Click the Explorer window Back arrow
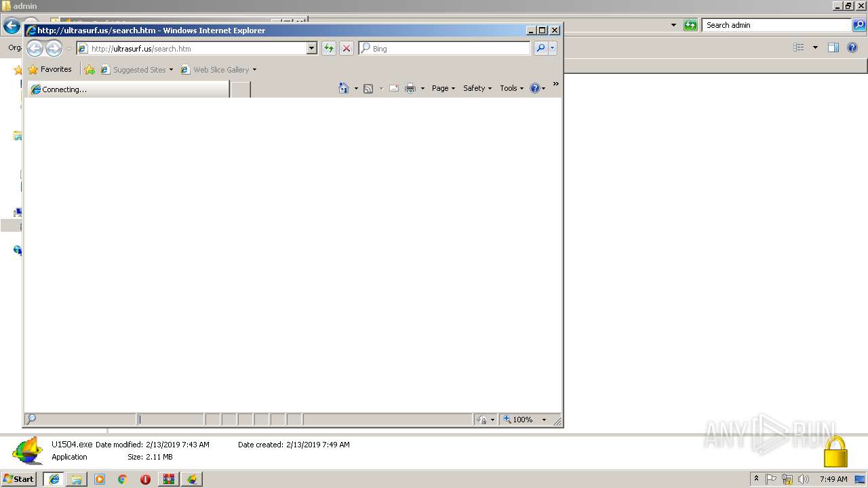868x488 pixels. (12, 26)
